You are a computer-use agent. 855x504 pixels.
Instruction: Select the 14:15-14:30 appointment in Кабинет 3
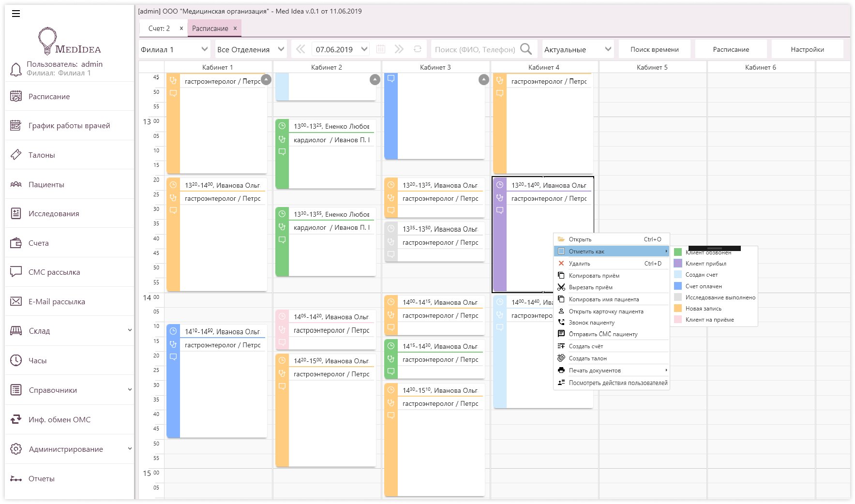point(435,359)
